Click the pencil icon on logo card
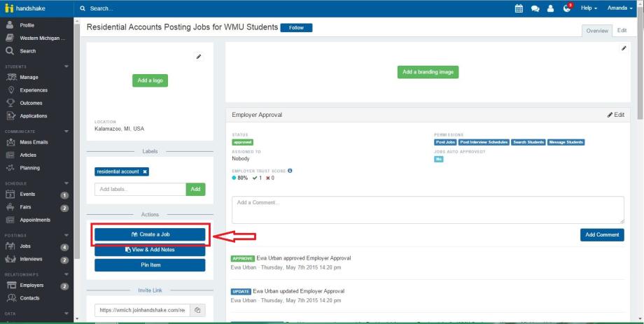The height and width of the screenshot is (324, 644). click(x=199, y=57)
